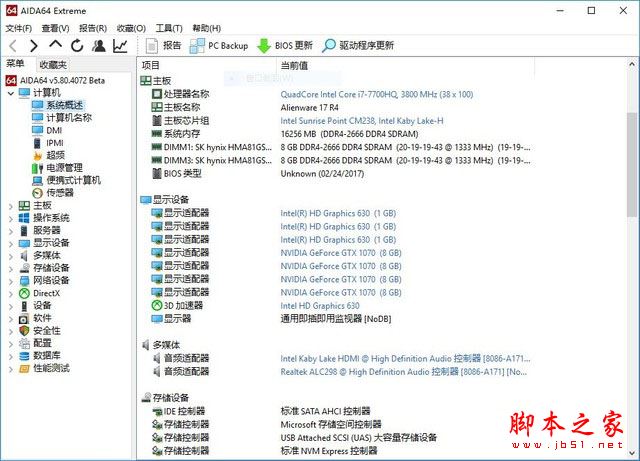The image size is (640, 461).
Task: Go up one level with the up arrow
Action: tap(56, 44)
